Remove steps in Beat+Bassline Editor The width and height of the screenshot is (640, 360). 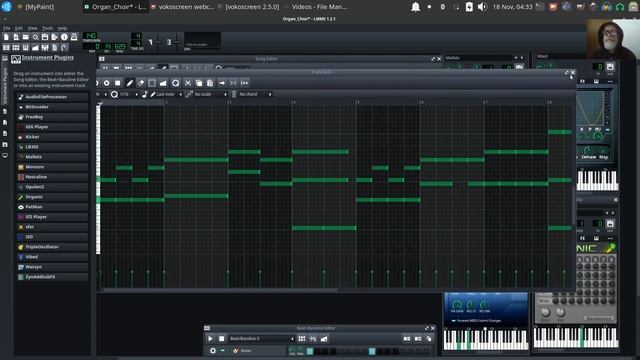(x=407, y=338)
